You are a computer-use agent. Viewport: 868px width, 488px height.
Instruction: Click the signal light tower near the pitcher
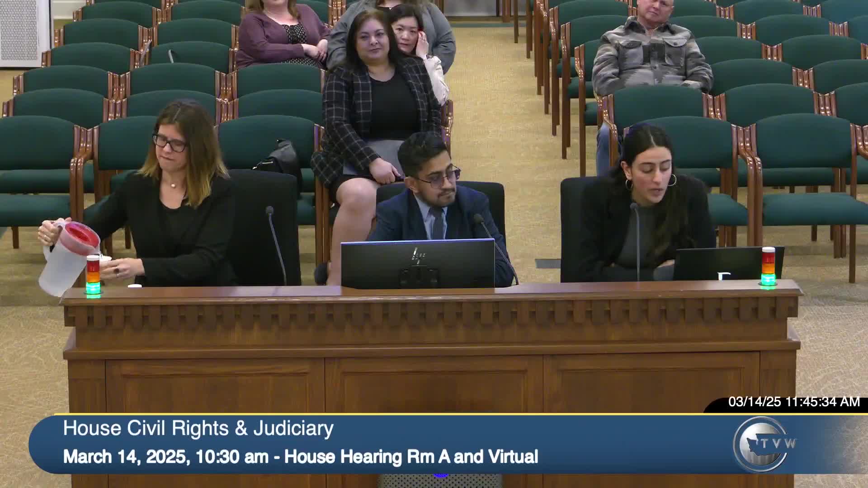coord(93,275)
